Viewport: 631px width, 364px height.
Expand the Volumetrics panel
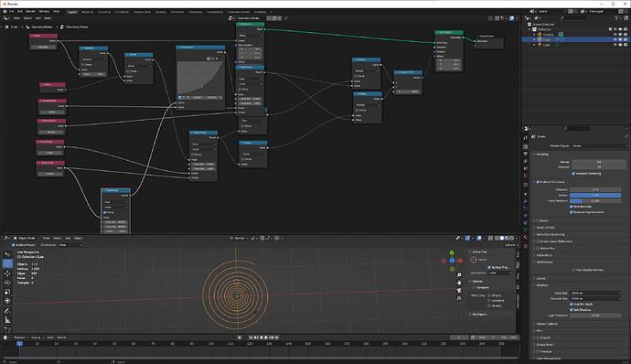pyautogui.click(x=543, y=255)
